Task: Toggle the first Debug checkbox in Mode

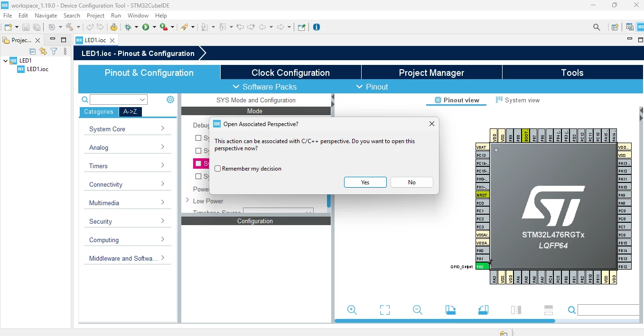Action: pos(198,138)
